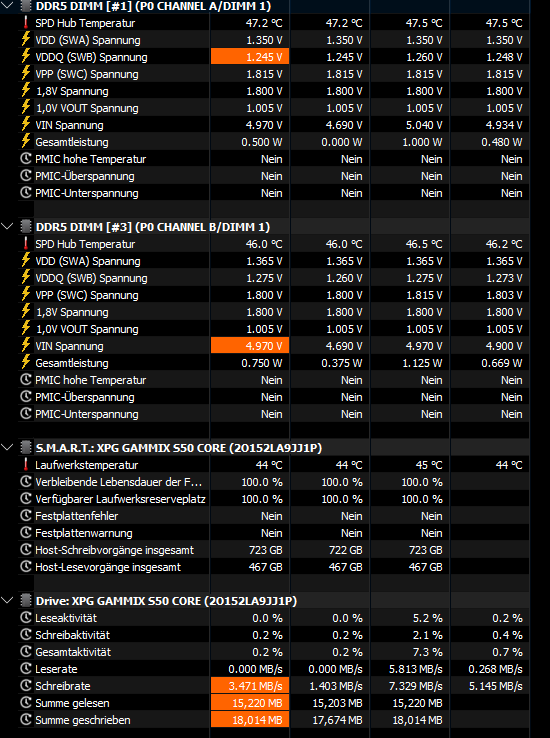Click lightning icon of DIMM #1 Gesamtleistung
This screenshot has height=738, width=550.
pos(26,142)
